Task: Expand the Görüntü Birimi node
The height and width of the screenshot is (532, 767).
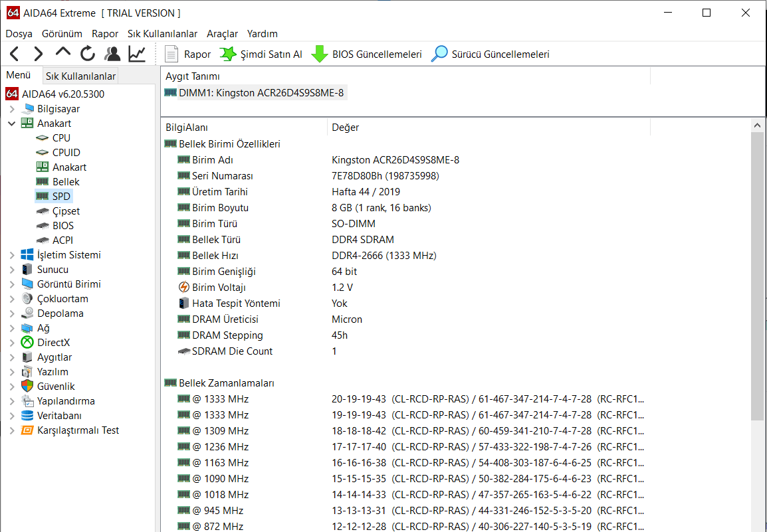Action: (12, 284)
